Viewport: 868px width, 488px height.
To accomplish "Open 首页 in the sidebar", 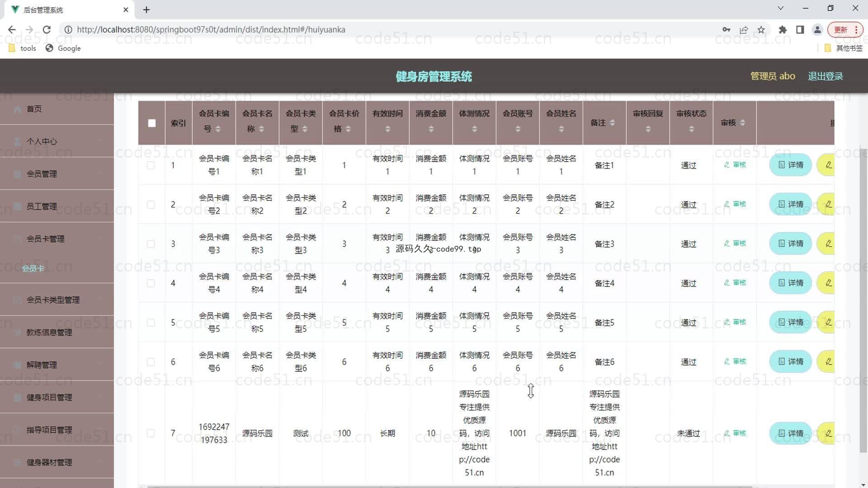I will 57,109.
